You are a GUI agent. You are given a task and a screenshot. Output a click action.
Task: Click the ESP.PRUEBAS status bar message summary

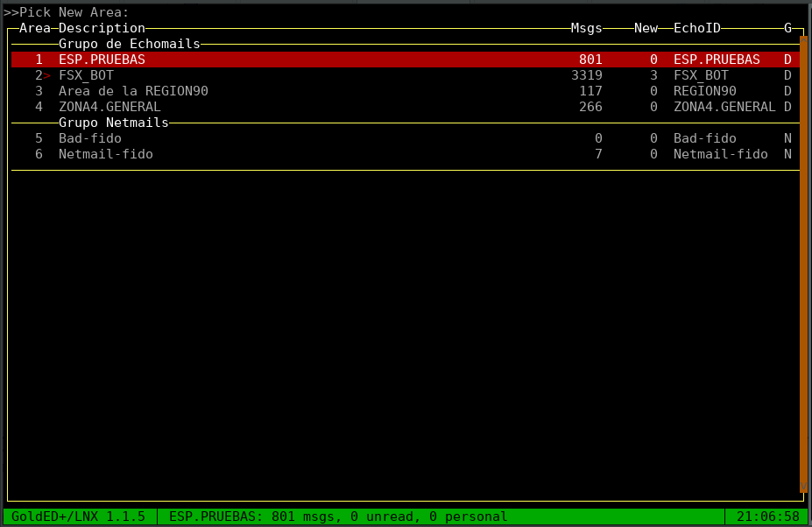[x=338, y=516]
